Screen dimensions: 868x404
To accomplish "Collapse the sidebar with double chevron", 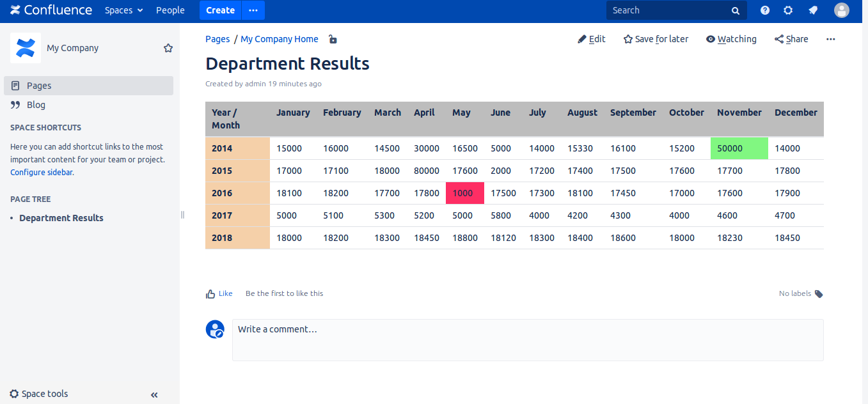I will [154, 395].
